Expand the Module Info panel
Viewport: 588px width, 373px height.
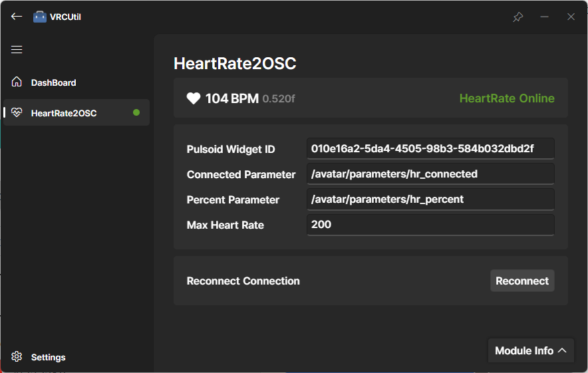coord(531,350)
